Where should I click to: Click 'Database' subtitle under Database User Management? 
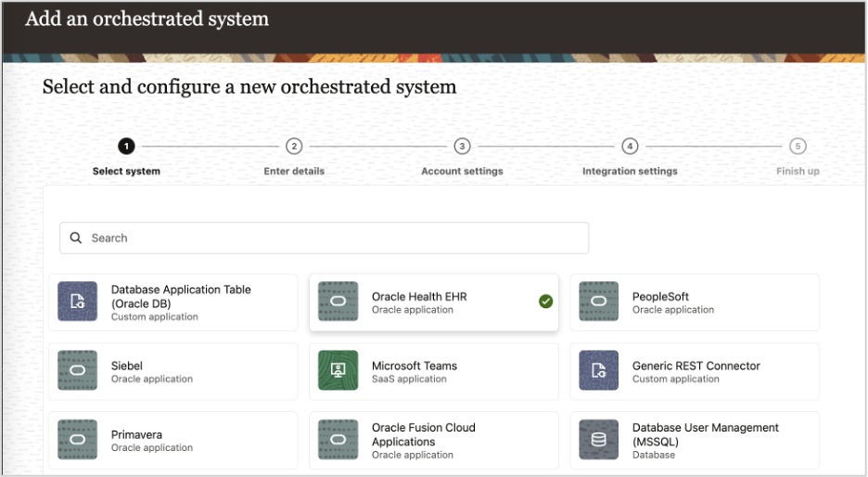pyautogui.click(x=654, y=455)
